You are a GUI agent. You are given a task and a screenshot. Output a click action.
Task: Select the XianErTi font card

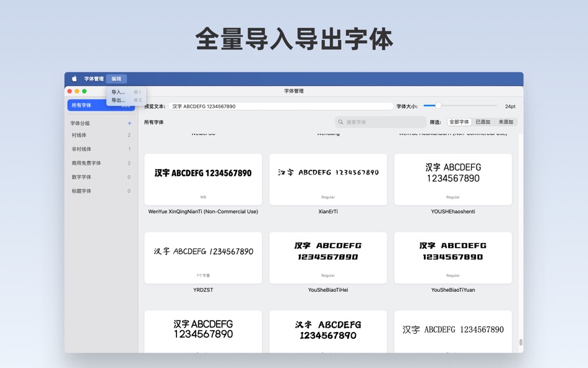[327, 180]
